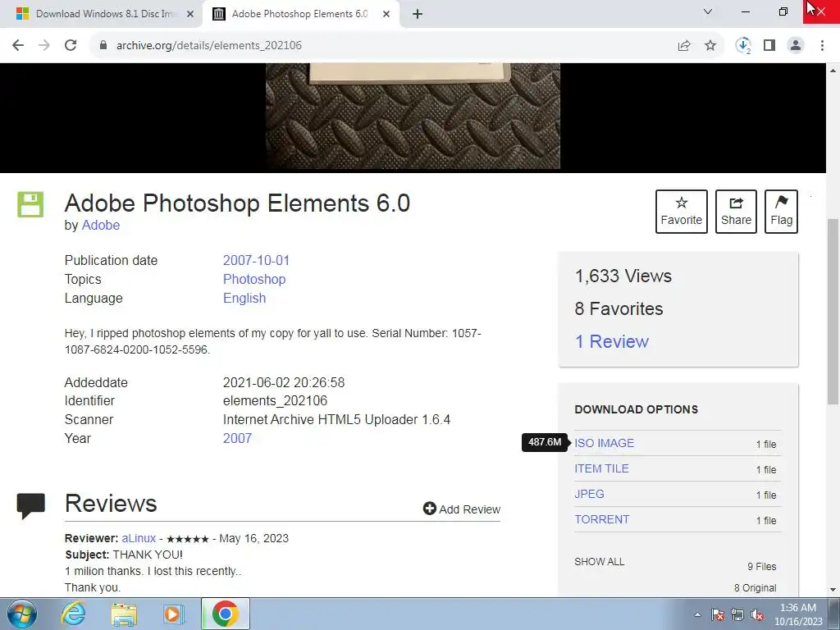Close the Download Windows 8.1 Disc Image tab

(x=190, y=14)
